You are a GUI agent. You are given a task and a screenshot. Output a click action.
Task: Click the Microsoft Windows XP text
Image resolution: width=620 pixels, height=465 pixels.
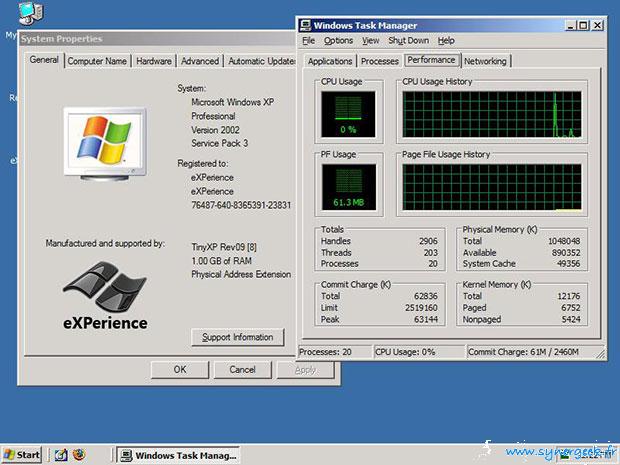232,102
